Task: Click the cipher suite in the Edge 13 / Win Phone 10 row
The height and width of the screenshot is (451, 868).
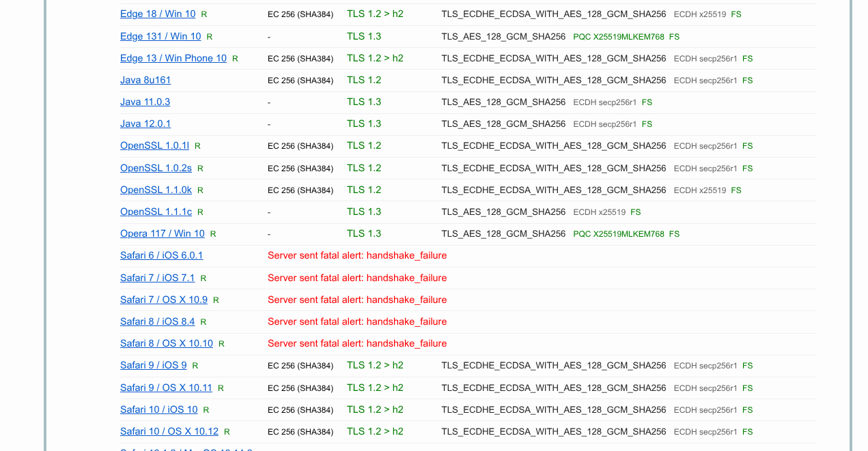Action: pos(554,58)
